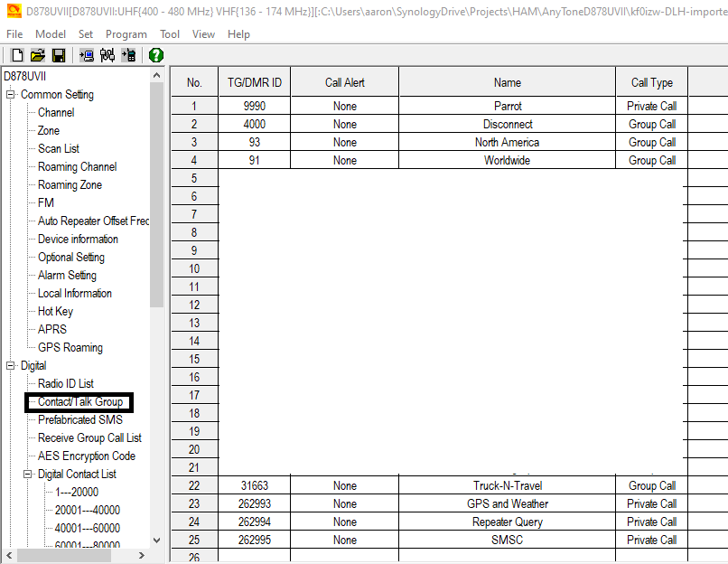Click the COM port settings icon
The image size is (728, 564).
pos(107,55)
